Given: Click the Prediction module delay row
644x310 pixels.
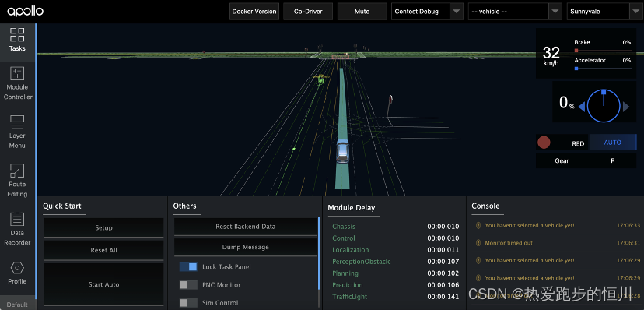Looking at the screenshot, I should point(396,285).
